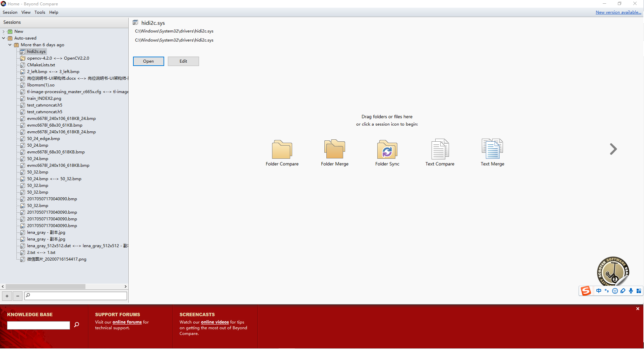Screen dimensions: 644x349
Task: Select the tl-image-processing_master_c665x.cfg session
Action: click(x=77, y=92)
